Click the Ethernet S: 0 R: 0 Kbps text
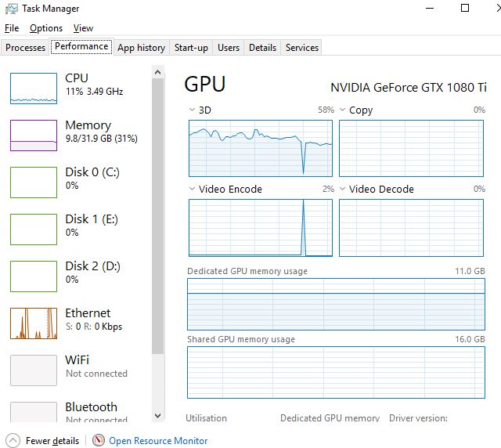Viewport: 501px width, 448px height. [x=94, y=327]
